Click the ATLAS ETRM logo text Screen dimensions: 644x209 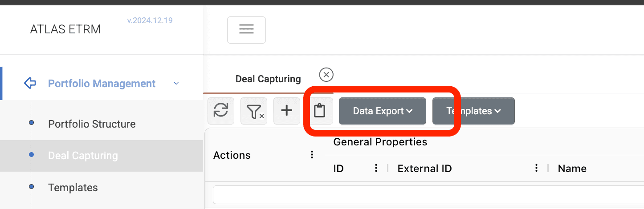coord(65,29)
